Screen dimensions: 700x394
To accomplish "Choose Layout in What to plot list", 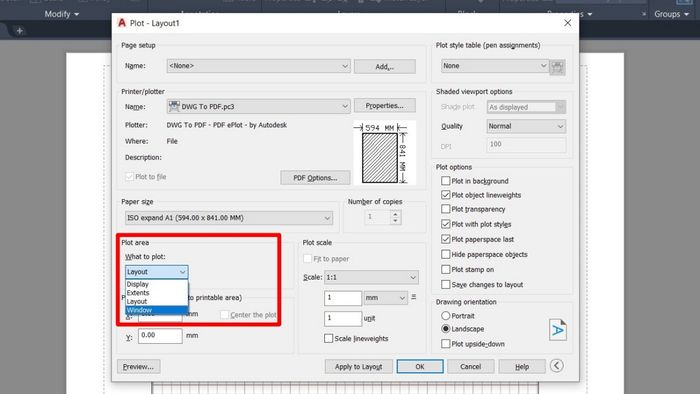I will click(x=157, y=301).
